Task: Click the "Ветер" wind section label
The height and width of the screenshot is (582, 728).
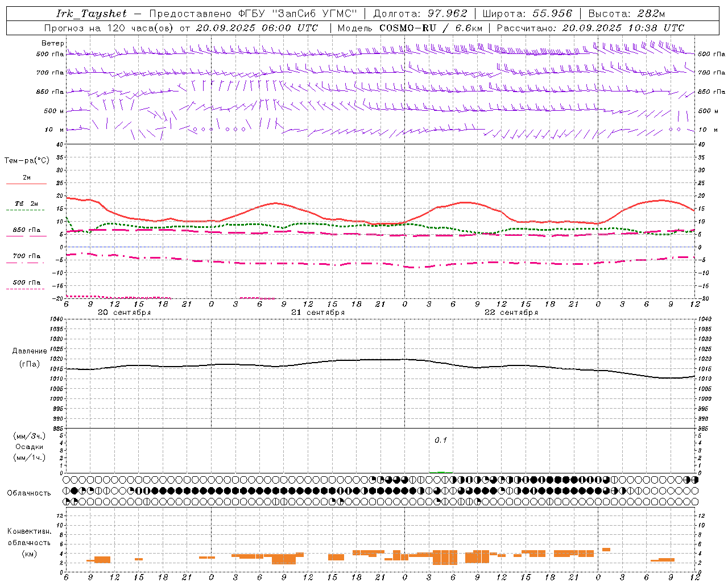Action: click(53, 43)
